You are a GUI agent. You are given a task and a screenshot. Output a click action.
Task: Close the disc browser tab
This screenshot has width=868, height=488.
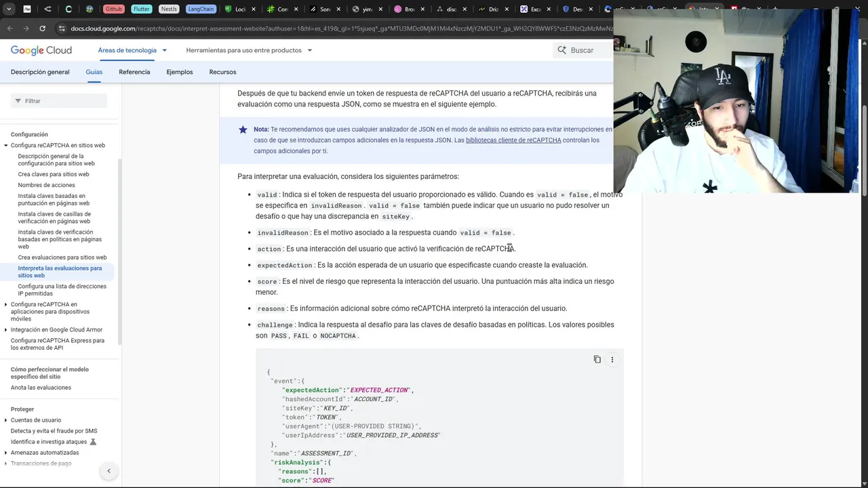pos(466,9)
